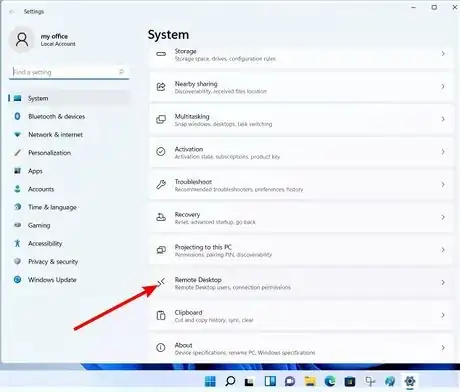Open the Recovery label
The width and height of the screenshot is (460, 392).
point(187,214)
